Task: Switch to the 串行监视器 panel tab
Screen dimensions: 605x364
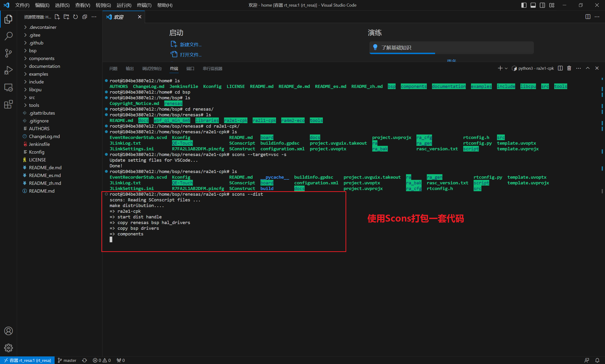Action: (212, 69)
